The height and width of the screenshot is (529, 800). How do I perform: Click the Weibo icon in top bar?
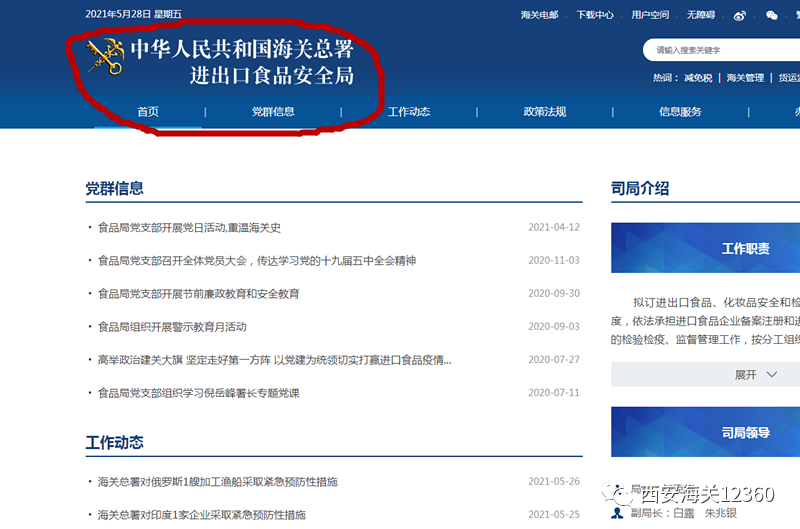pos(740,15)
